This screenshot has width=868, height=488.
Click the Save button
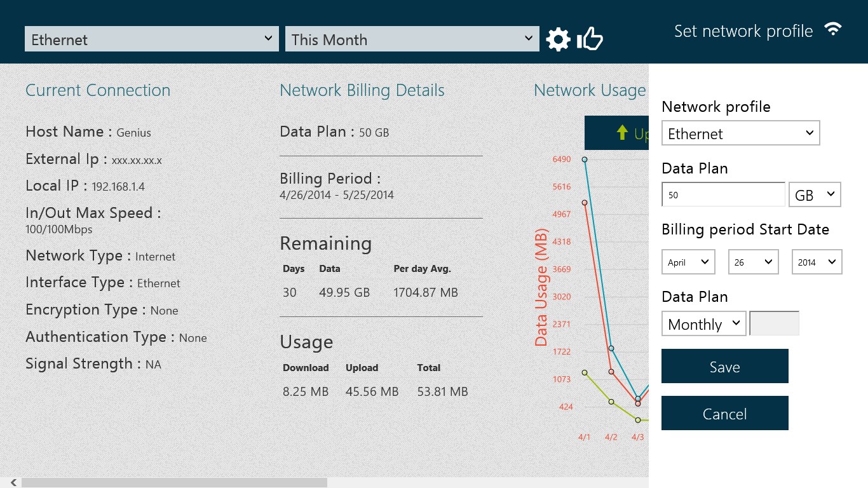coord(724,367)
